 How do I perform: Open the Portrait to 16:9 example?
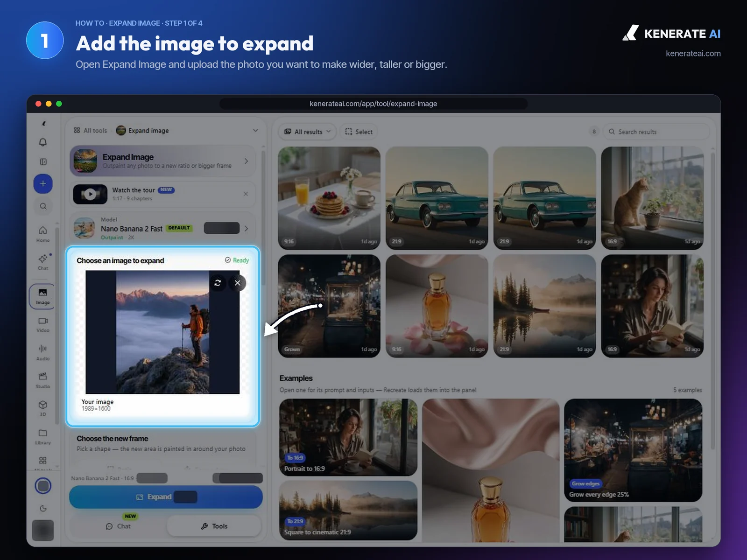point(348,437)
